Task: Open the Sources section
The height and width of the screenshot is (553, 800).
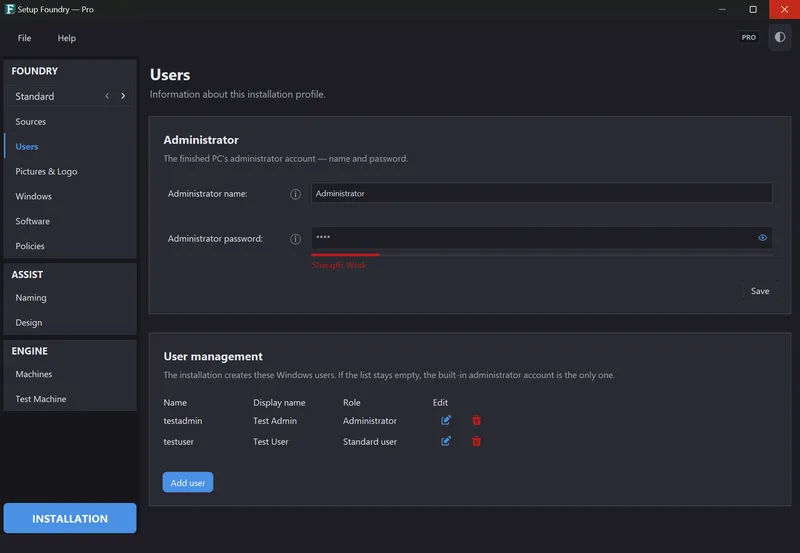Action: (70, 122)
